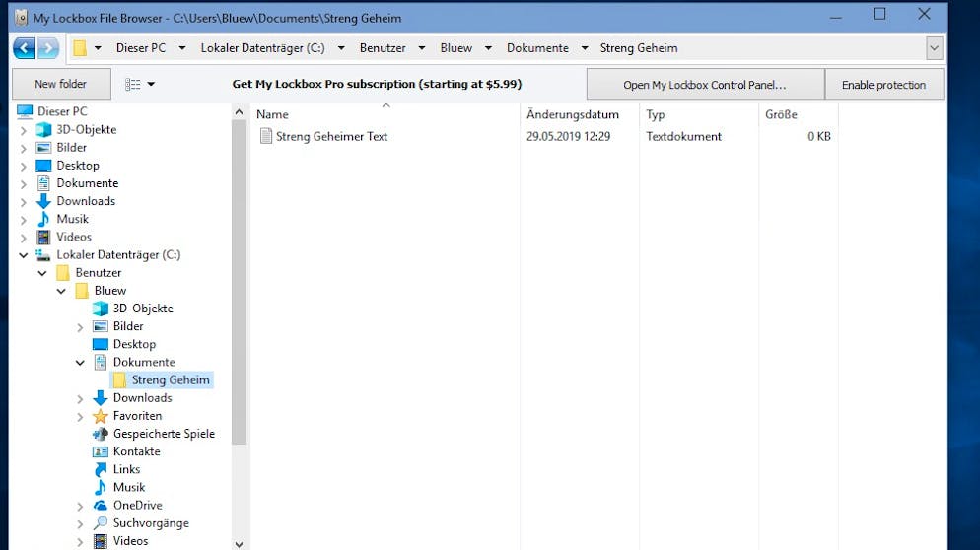980x550 pixels.
Task: Open dropdown arrow after Benutzer breadcrumb
Action: click(422, 48)
